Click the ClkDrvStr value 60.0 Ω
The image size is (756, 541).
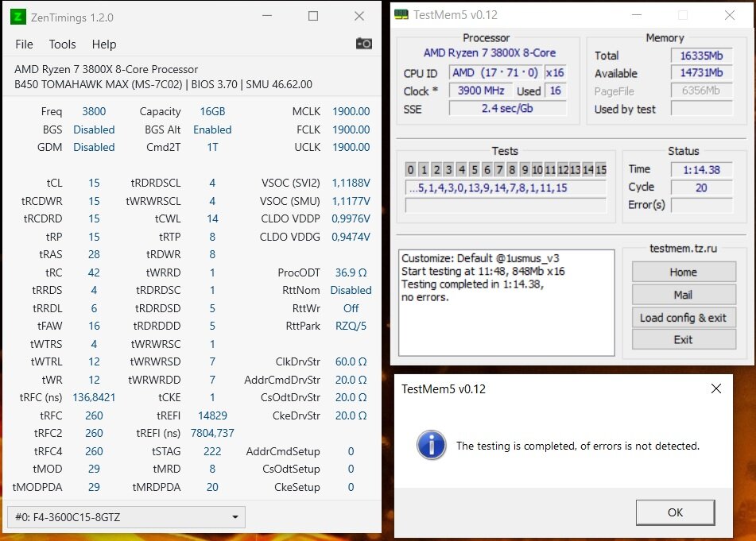[x=351, y=361]
